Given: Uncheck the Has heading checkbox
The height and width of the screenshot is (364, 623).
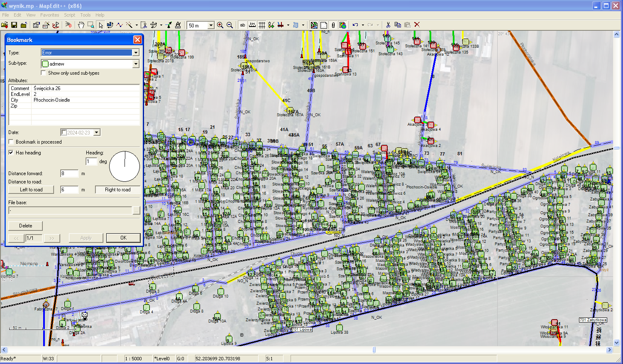Looking at the screenshot, I should [11, 153].
